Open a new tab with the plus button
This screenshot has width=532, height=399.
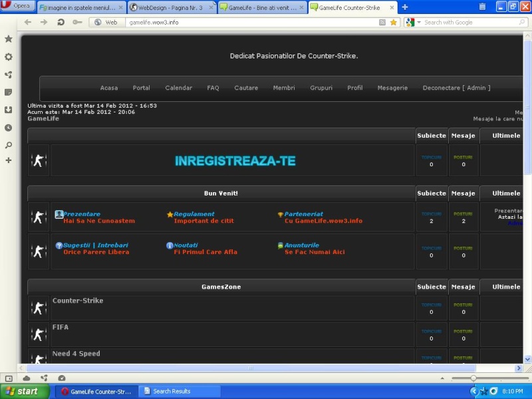405,7
